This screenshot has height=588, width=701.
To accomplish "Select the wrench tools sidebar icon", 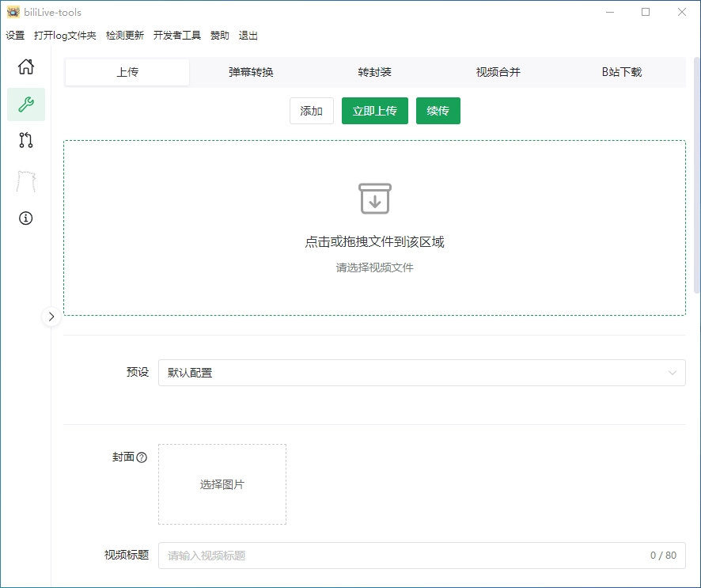I will coord(26,104).
